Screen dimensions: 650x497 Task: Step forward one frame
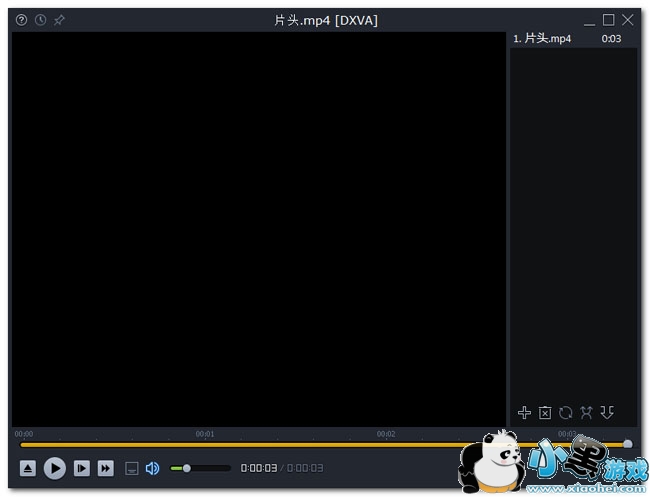(82, 468)
